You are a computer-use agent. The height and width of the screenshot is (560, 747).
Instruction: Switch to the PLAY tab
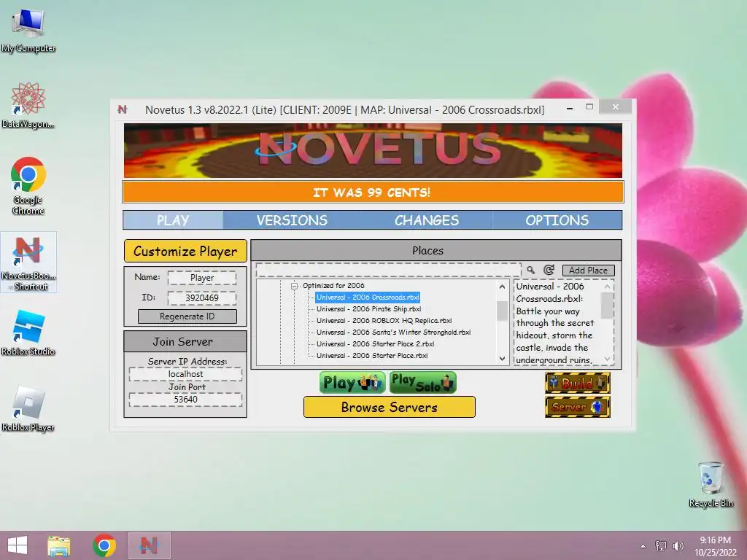click(173, 220)
